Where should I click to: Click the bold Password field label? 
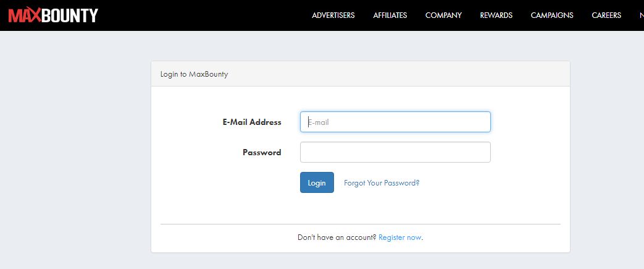click(x=262, y=152)
